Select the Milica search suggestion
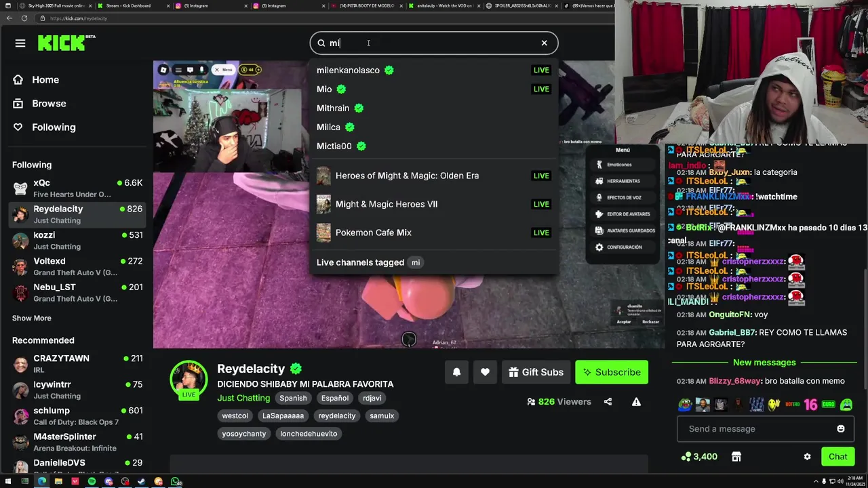This screenshot has width=868, height=488. tap(434, 127)
